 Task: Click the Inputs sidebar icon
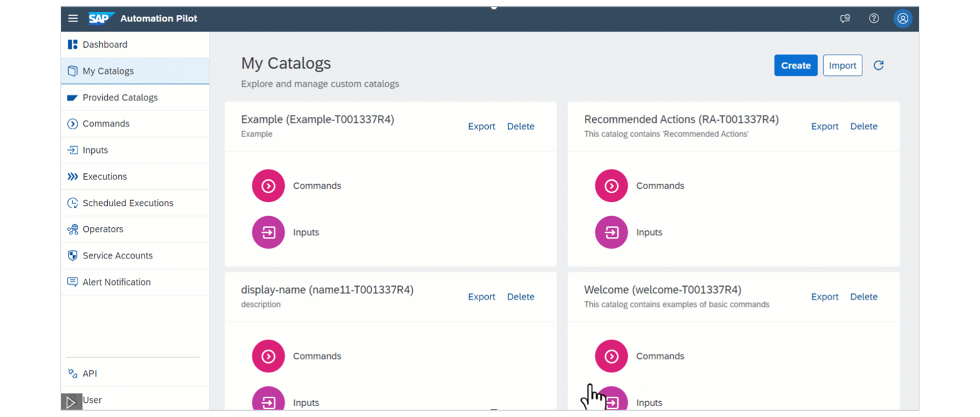(72, 150)
